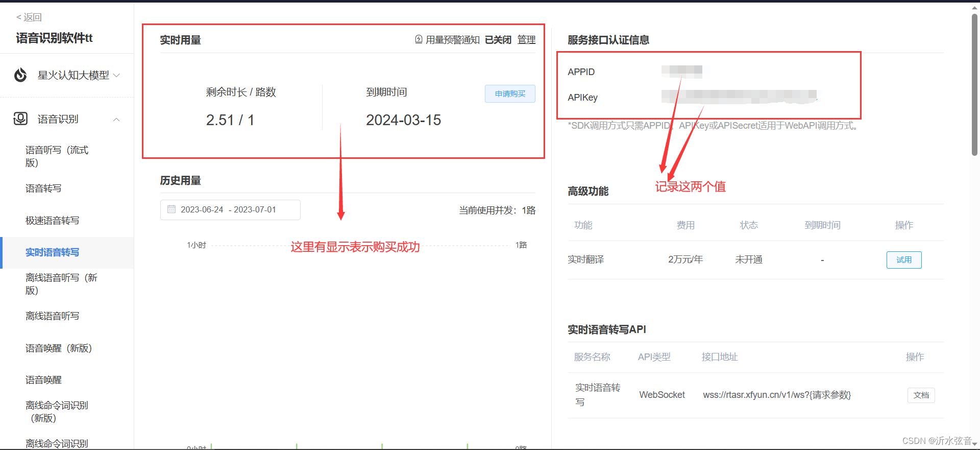Open 离线命令词识别（新版）menu item
This screenshot has height=450, width=980.
57,412
